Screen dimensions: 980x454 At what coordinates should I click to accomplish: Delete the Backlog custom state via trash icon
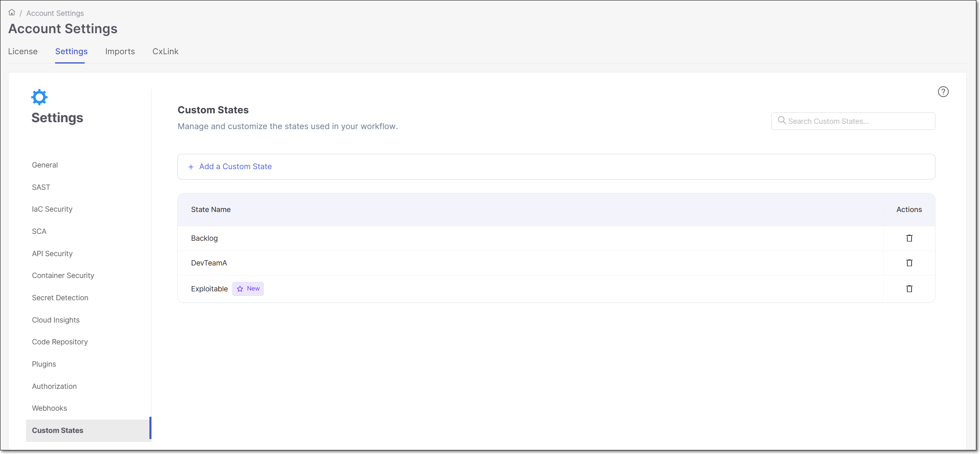(910, 238)
